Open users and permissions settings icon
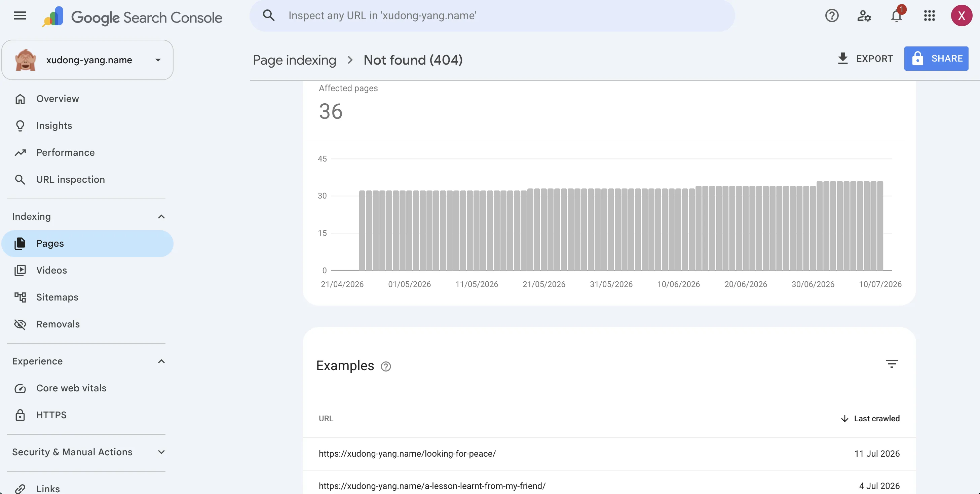Viewport: 980px width, 494px height. pos(864,15)
